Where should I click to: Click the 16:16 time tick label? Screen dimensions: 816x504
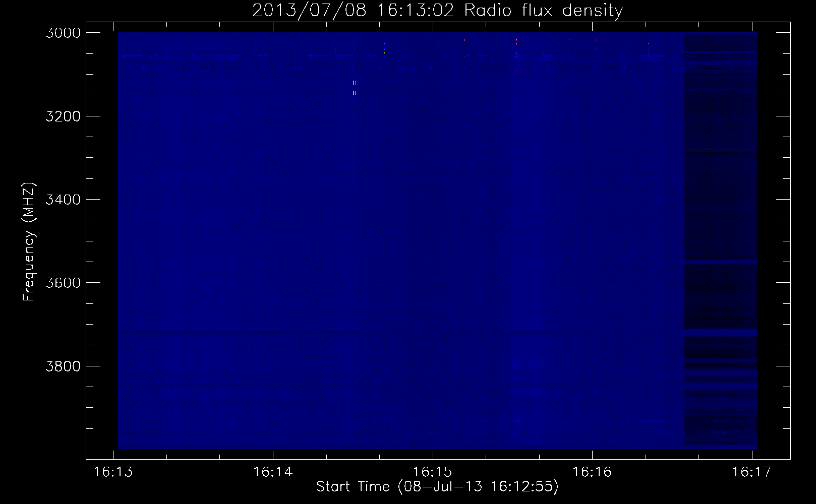pyautogui.click(x=592, y=472)
